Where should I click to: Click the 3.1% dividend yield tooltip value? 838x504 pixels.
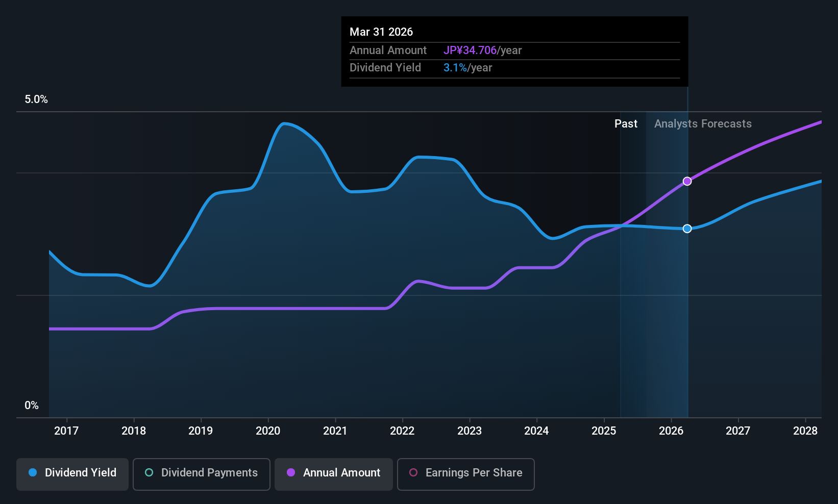(x=455, y=68)
